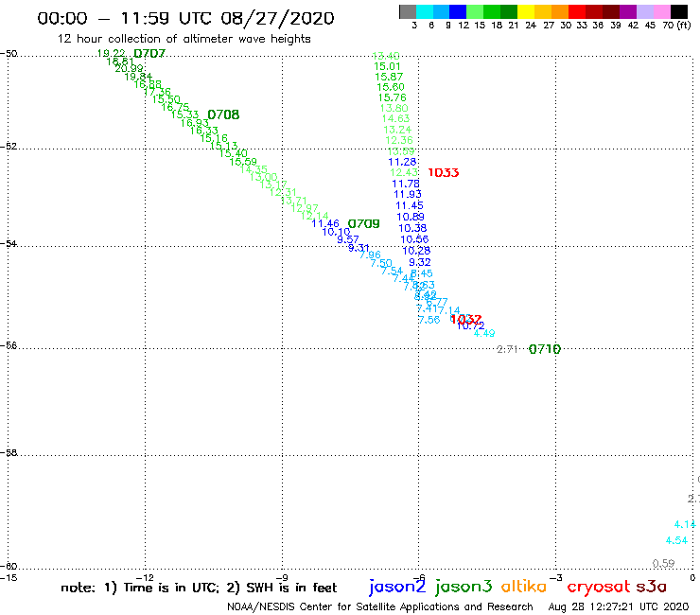Select the gray 2.71 wave height value
The width and height of the screenshot is (700, 615).
(x=508, y=349)
